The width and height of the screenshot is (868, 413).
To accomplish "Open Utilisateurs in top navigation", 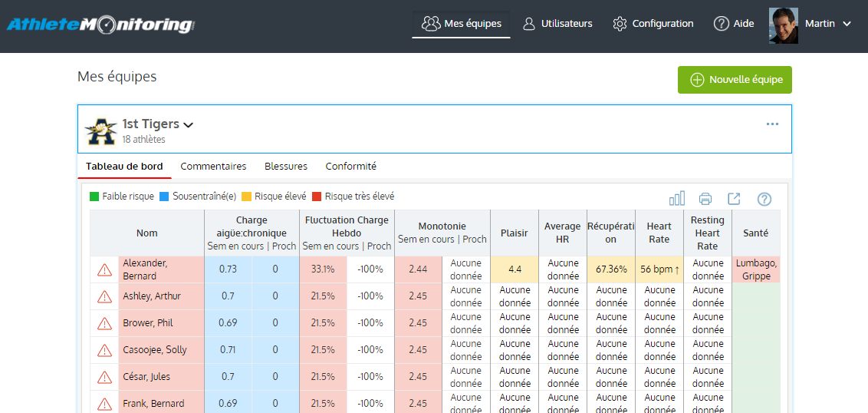I will pos(557,24).
